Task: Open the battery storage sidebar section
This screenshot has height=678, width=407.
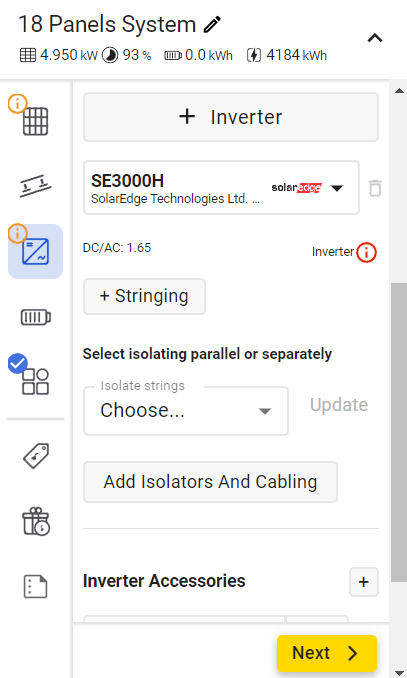Action: point(35,317)
